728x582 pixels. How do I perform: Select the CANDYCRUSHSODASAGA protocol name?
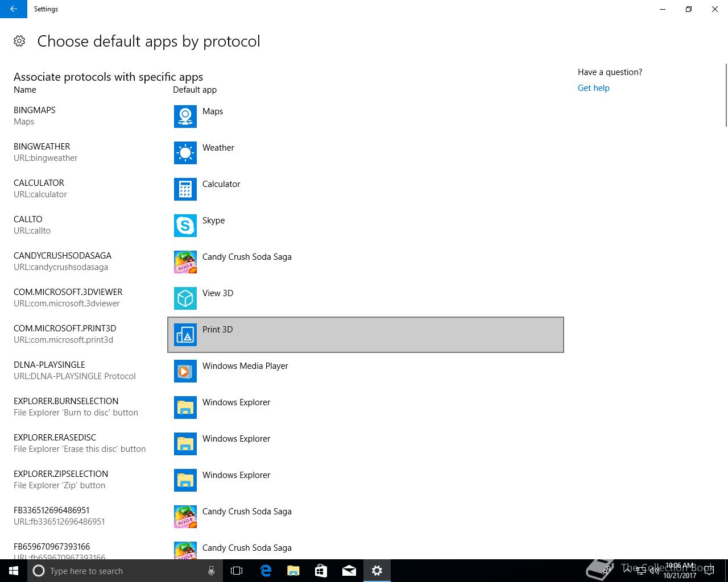pyautogui.click(x=63, y=256)
